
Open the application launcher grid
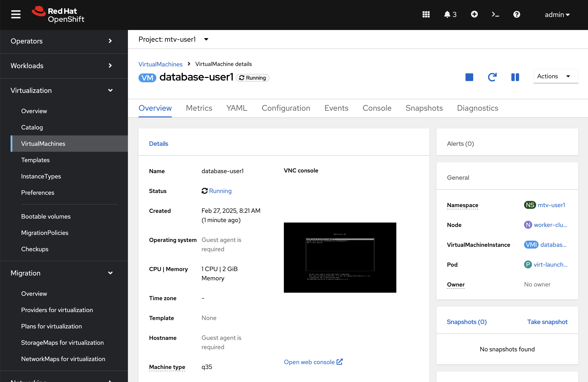tap(426, 14)
